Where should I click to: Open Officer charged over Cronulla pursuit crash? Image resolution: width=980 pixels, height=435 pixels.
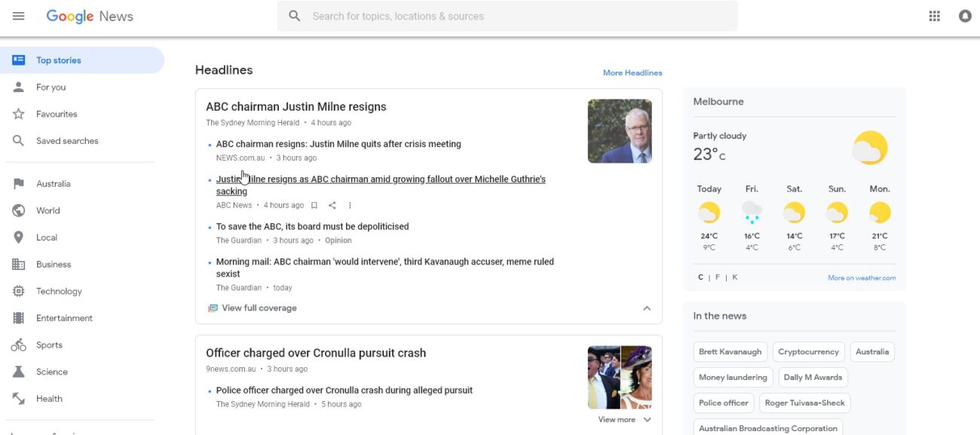pyautogui.click(x=316, y=353)
